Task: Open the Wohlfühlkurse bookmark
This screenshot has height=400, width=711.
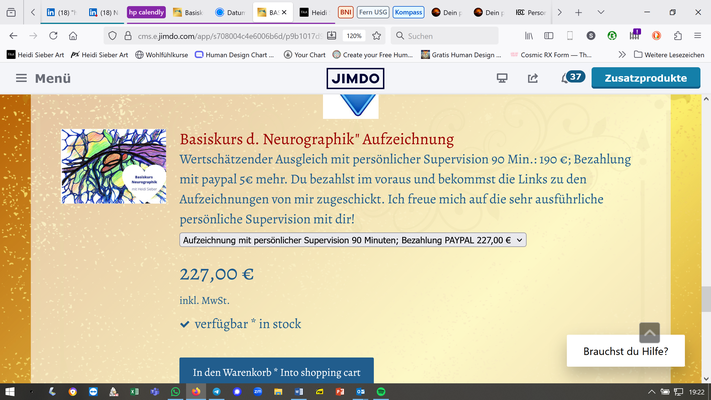Action: (x=161, y=54)
